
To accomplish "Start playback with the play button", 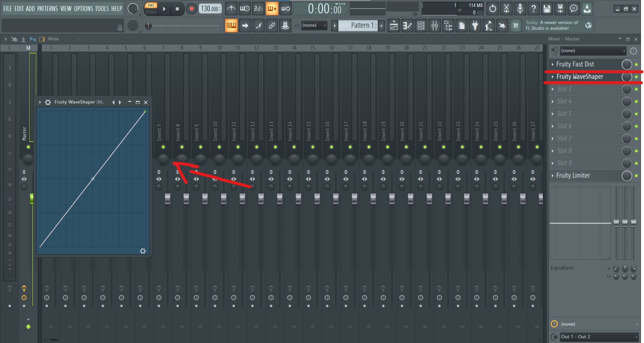I will (164, 9).
